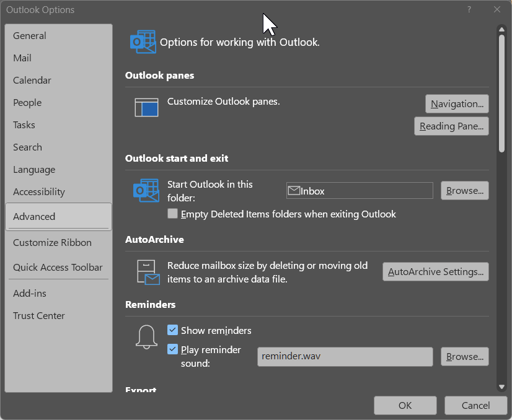Uncheck the Show reminders checkbox
This screenshot has width=512, height=420.
[172, 330]
